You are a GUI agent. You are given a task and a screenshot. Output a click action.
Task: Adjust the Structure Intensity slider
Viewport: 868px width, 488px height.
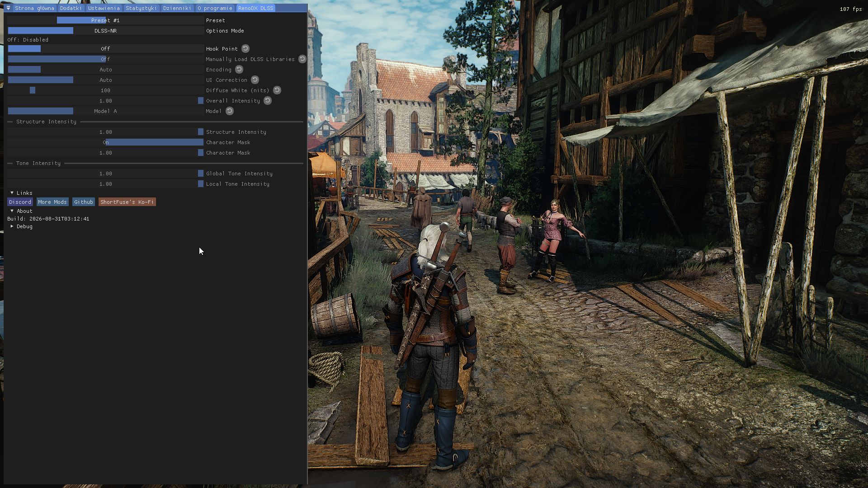(105, 132)
